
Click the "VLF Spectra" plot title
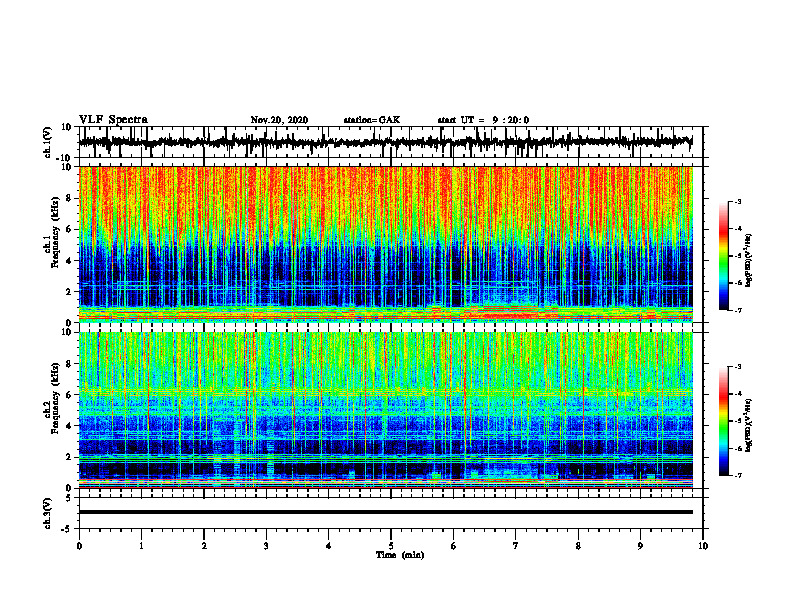(x=113, y=120)
